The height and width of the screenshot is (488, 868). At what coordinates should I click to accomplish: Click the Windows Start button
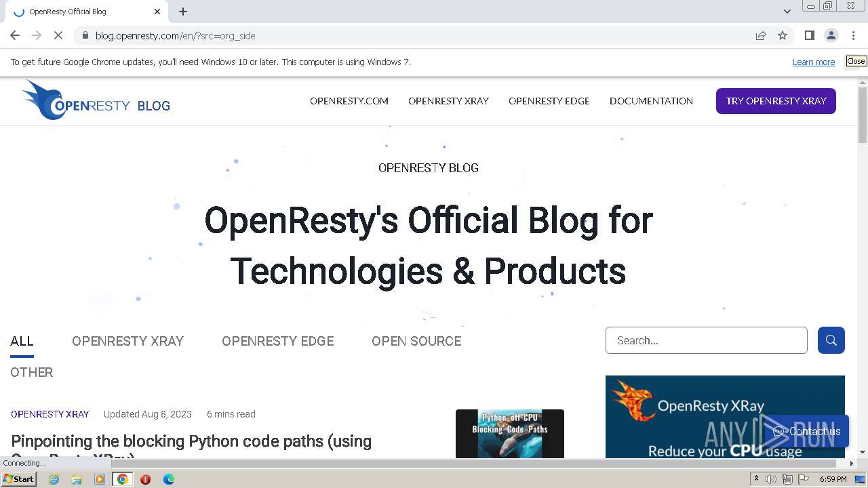pos(18,479)
